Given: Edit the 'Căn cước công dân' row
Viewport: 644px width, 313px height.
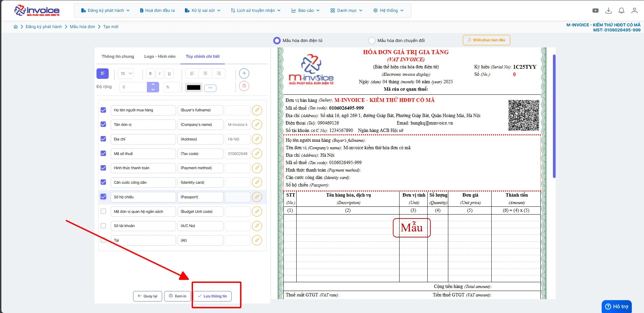Looking at the screenshot, I should tap(257, 182).
